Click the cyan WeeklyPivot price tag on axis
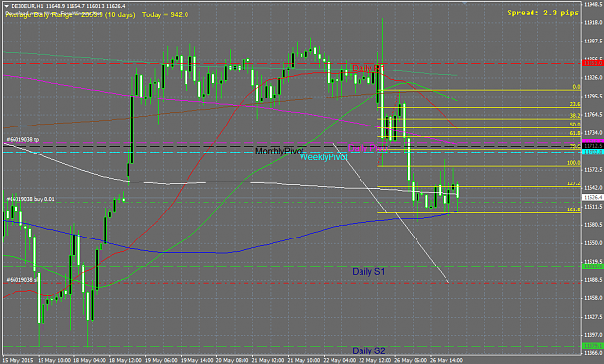 tap(592, 152)
